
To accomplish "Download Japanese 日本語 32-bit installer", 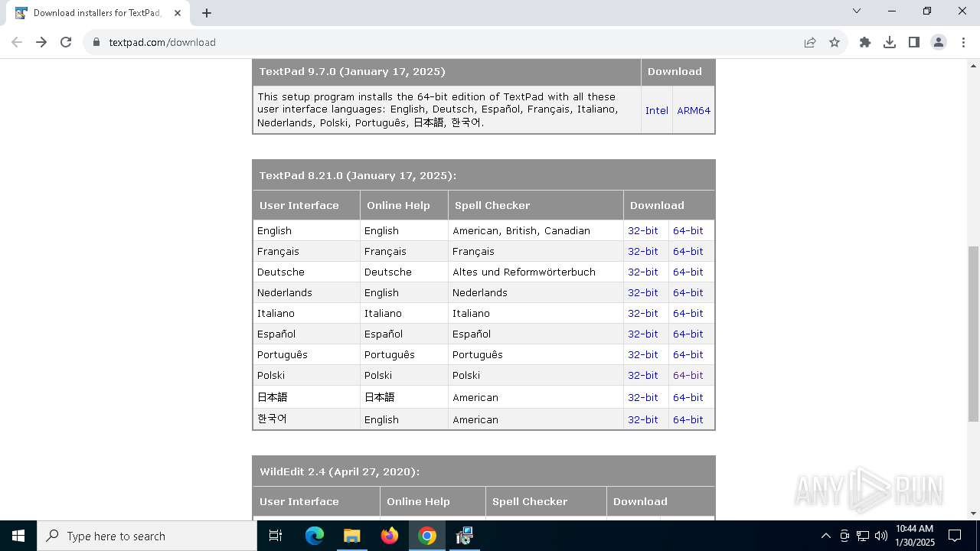I will [x=643, y=397].
